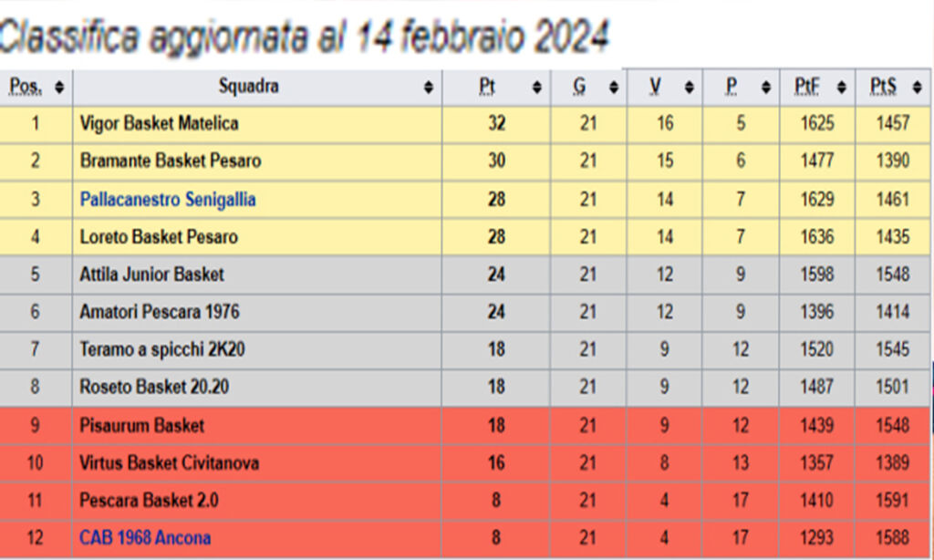
Task: Open CAB 1968 Ancona link
Action: click(145, 537)
